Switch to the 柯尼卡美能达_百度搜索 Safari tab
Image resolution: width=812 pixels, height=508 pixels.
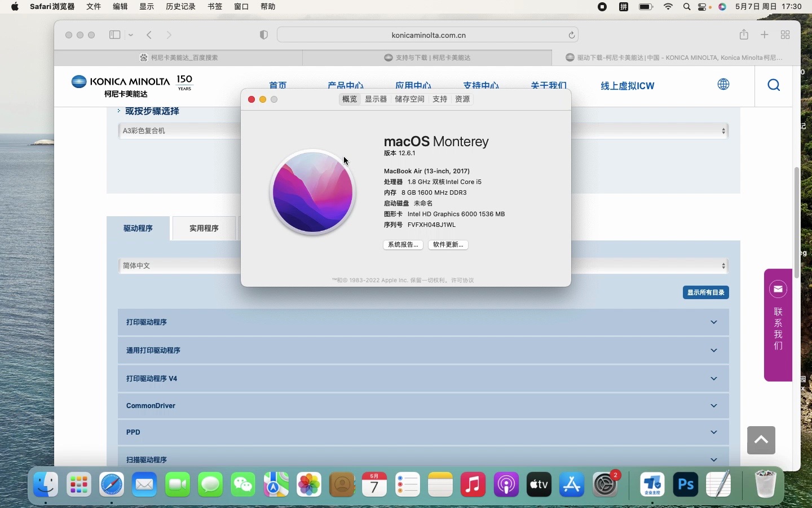point(179,58)
